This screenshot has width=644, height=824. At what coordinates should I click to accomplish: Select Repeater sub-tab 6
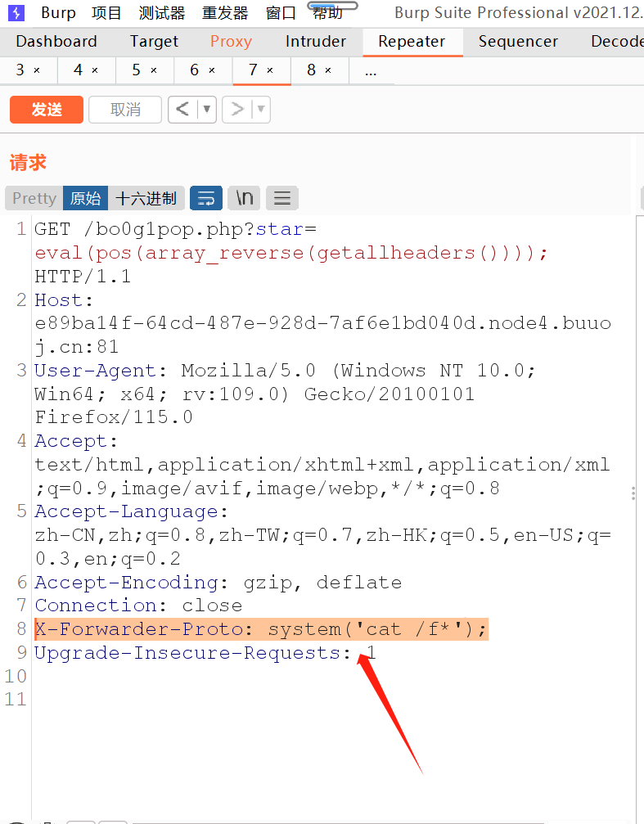[x=195, y=70]
